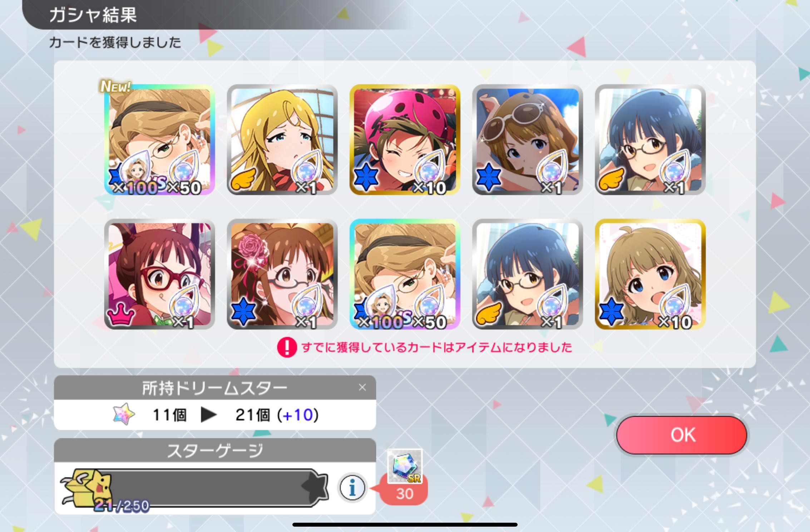Tap the bottom-row blue-haired glasses girl card

(x=527, y=274)
